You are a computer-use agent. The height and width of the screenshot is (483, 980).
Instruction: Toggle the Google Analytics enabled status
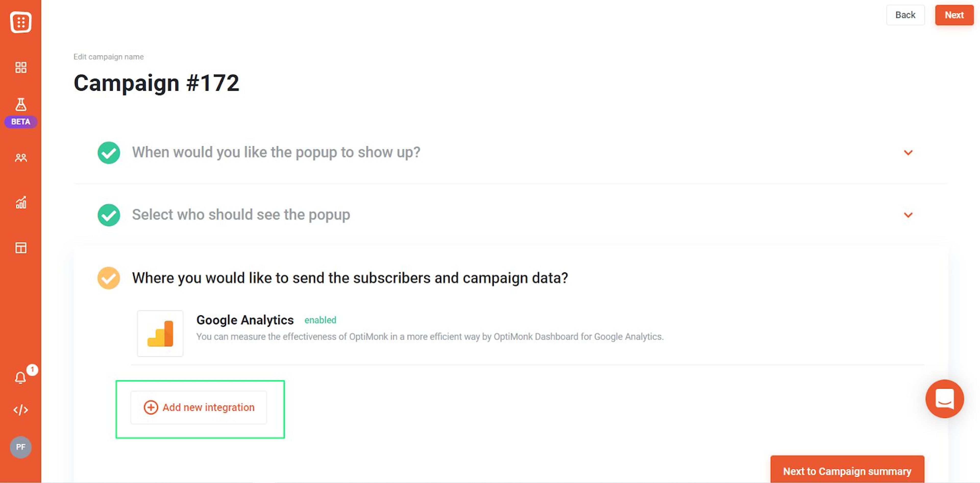click(320, 320)
